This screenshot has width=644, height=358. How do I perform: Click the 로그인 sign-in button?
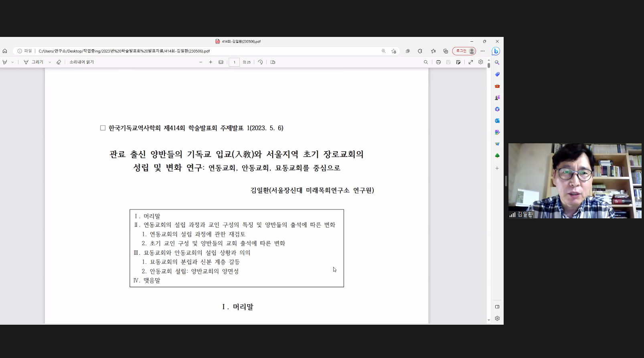click(464, 51)
